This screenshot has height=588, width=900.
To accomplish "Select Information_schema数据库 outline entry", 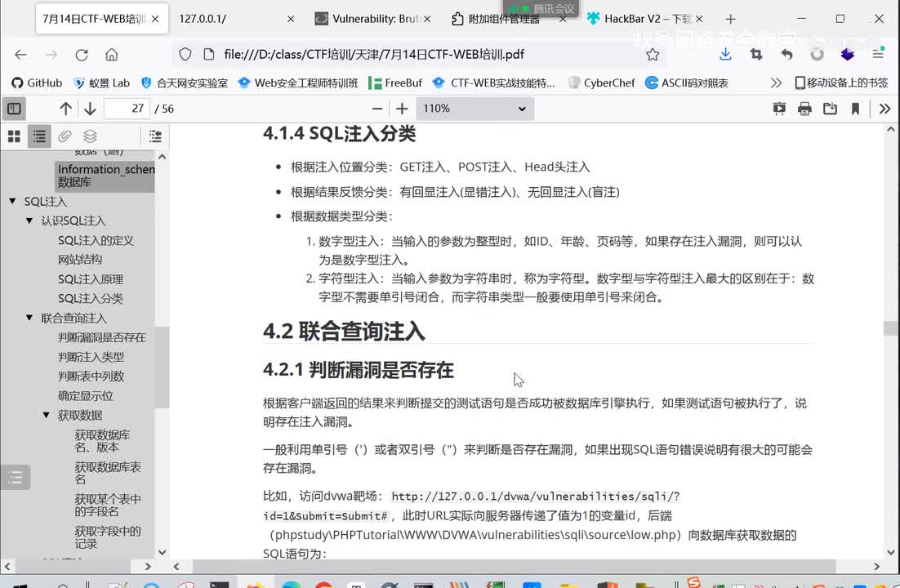I will click(x=105, y=176).
